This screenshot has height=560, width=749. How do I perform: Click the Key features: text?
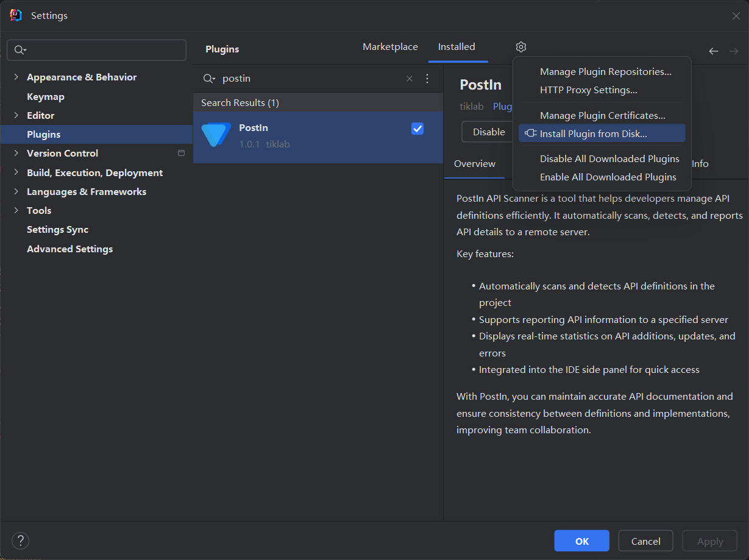pyautogui.click(x=485, y=253)
